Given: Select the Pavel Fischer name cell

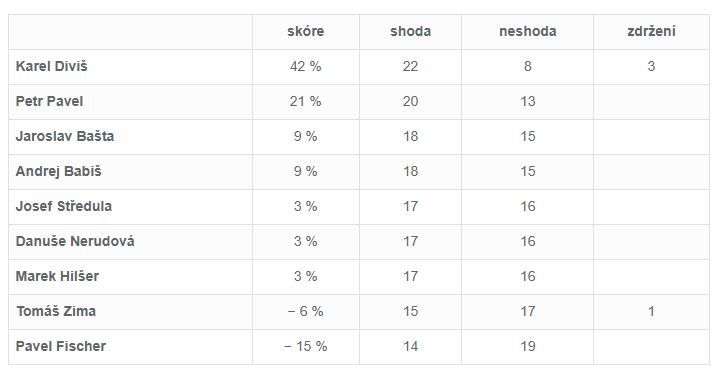Looking at the screenshot, I should tap(131, 346).
